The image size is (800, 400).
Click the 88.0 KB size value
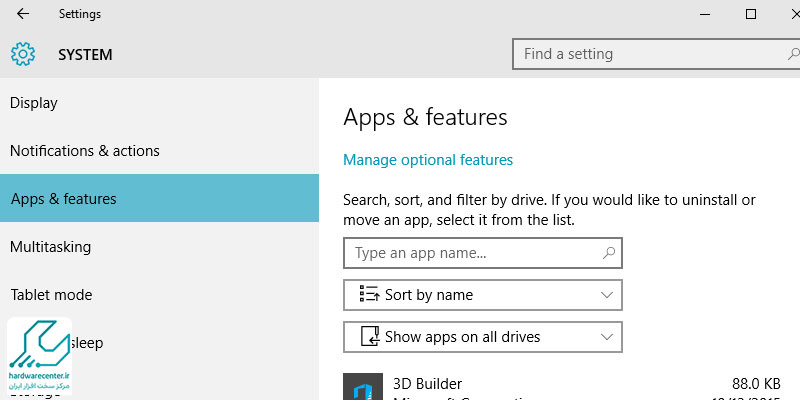(756, 383)
